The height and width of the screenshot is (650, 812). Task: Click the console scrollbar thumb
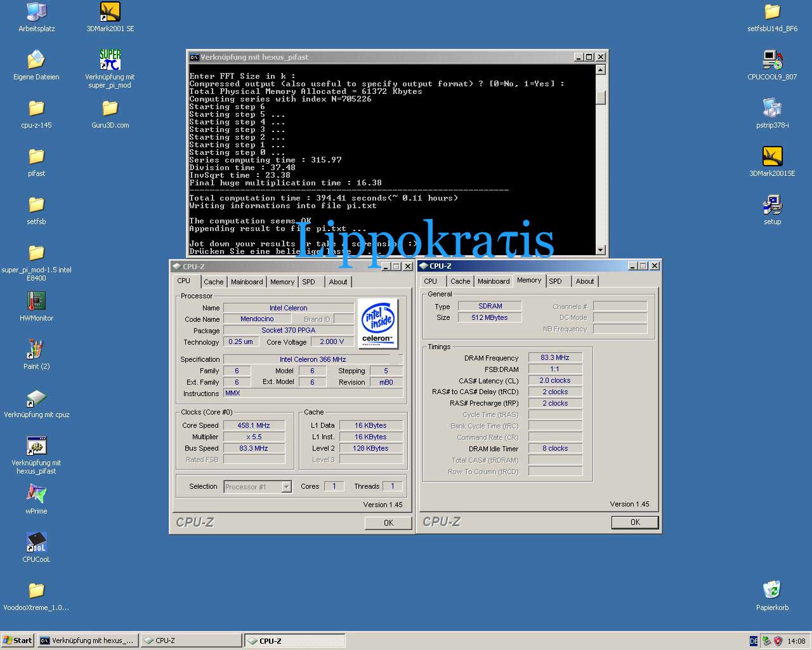[601, 98]
